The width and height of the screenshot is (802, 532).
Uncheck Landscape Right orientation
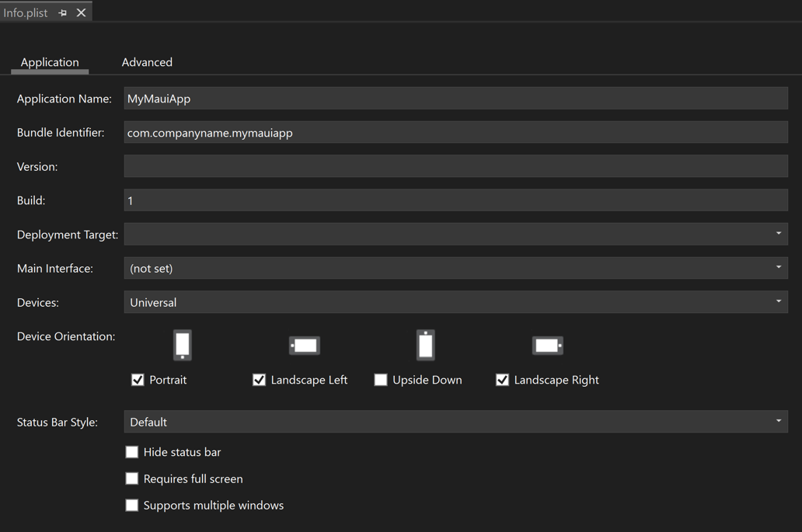pos(502,380)
